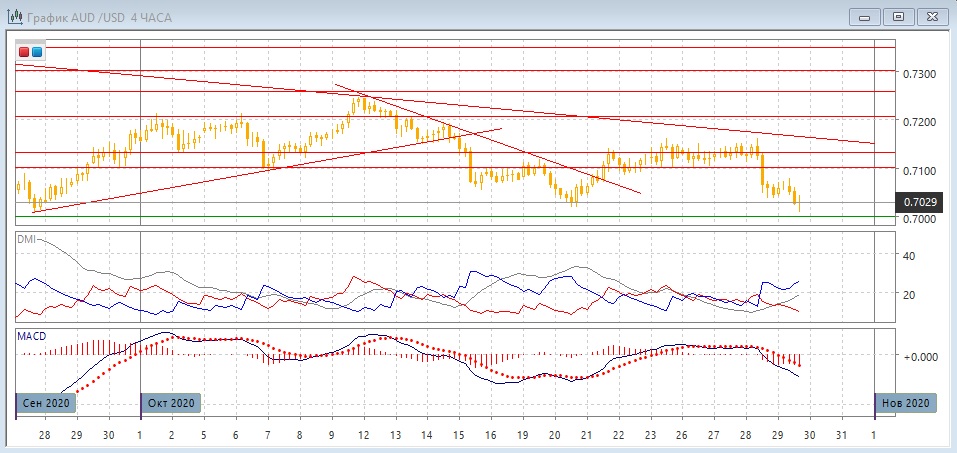The height and width of the screenshot is (453, 957).
Task: Maximize the AUD/USD chart window
Action: [x=898, y=16]
